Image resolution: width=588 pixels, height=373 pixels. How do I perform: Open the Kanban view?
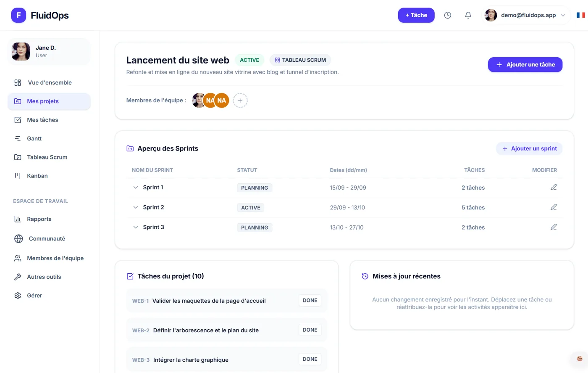49,176
